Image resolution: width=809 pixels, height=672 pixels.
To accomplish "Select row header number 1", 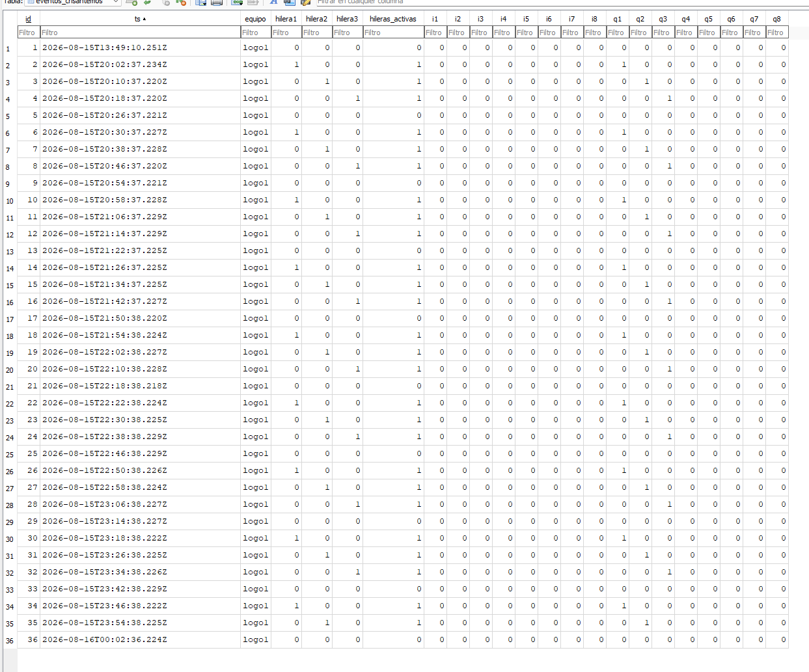I will coord(8,48).
